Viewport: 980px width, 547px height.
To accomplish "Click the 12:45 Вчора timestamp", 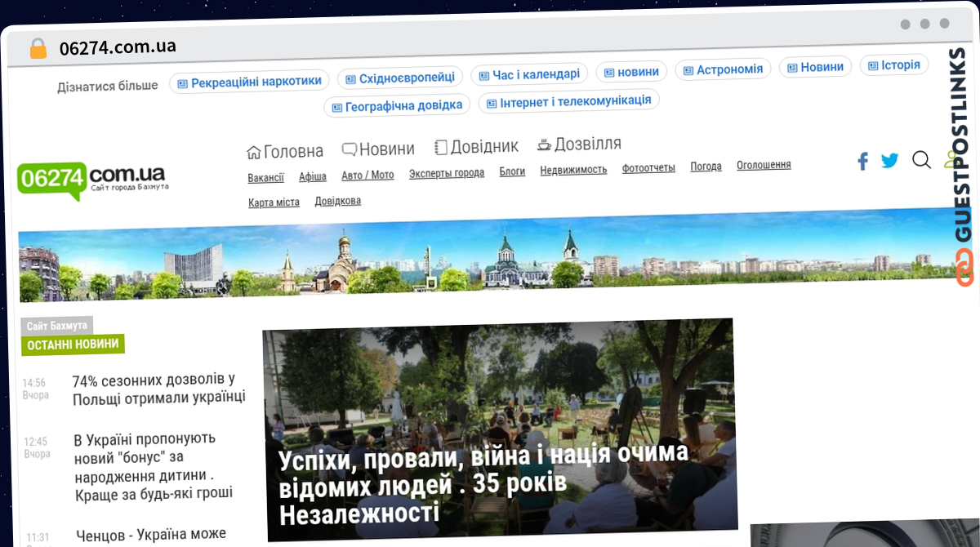I will (x=37, y=447).
